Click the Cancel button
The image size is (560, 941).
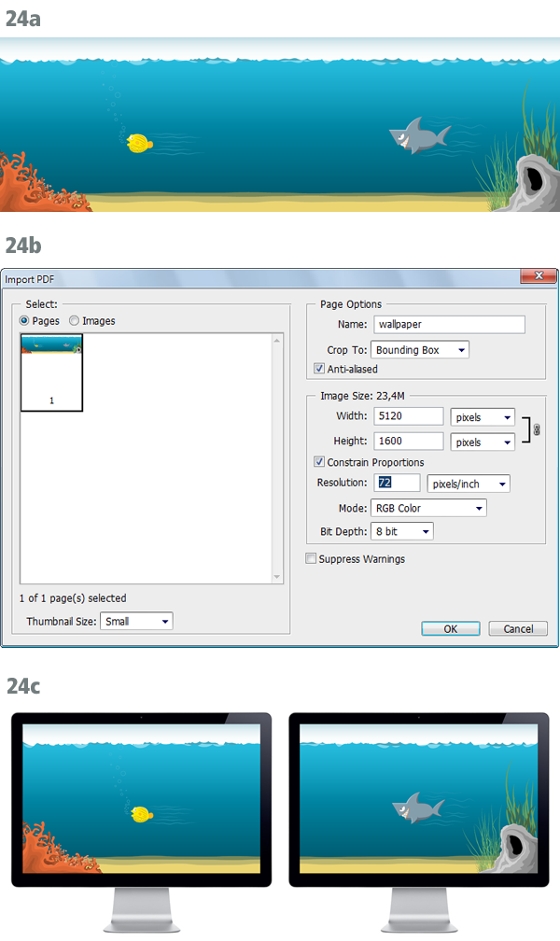(518, 628)
